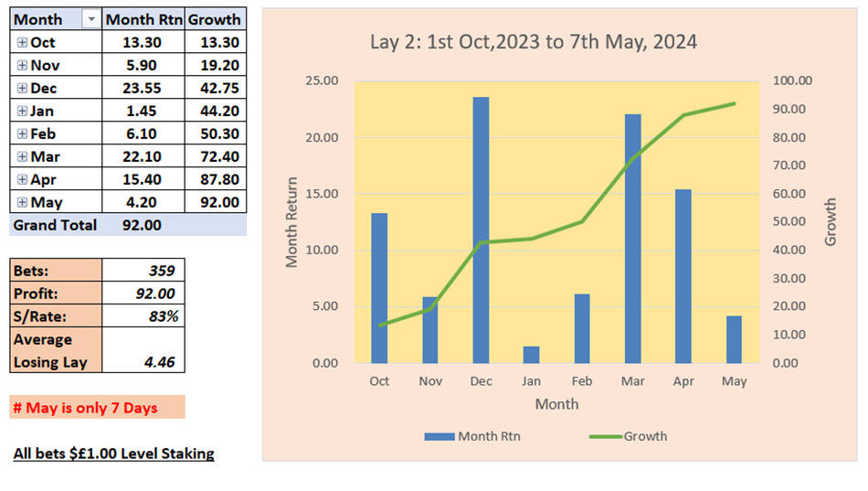Click the chart title Lay 2 text
Image resolution: width=868 pixels, height=491 pixels.
[x=534, y=42]
